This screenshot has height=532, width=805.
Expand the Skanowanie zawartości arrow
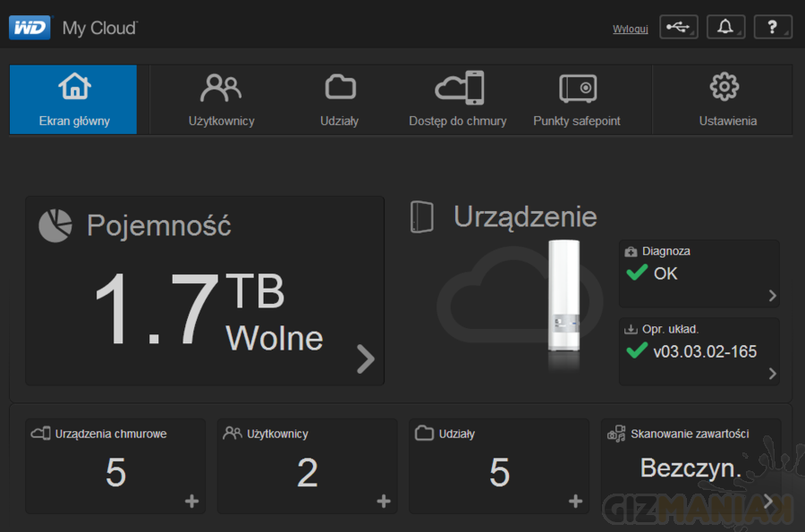point(767,501)
